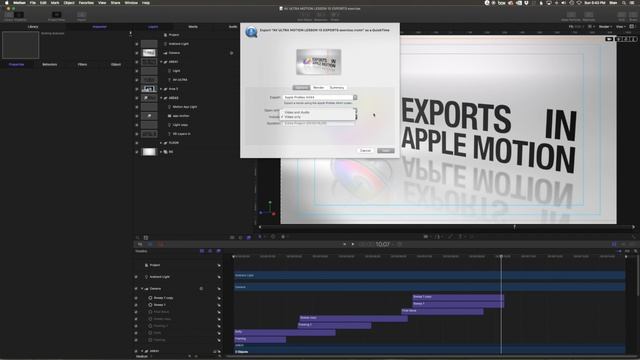Toggle visibility of Camera layer
Image resolution: width=640 pixels, height=360 pixels.
(x=137, y=53)
